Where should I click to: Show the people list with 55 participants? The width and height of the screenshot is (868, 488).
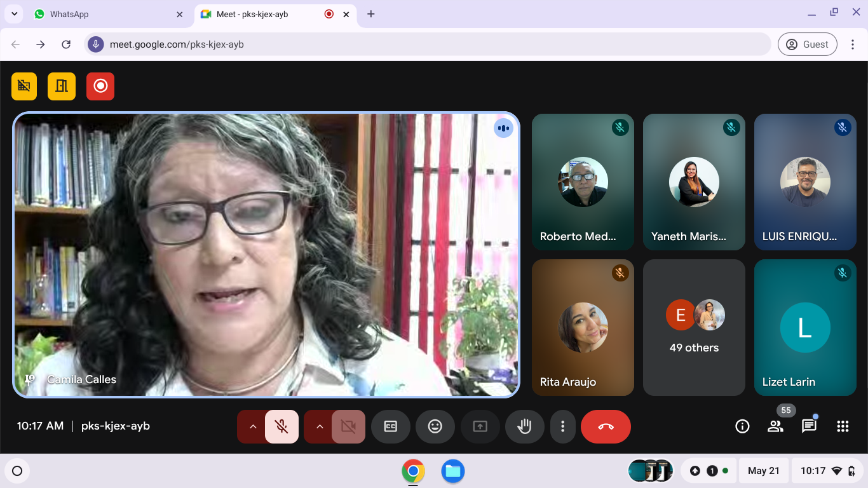point(775,426)
